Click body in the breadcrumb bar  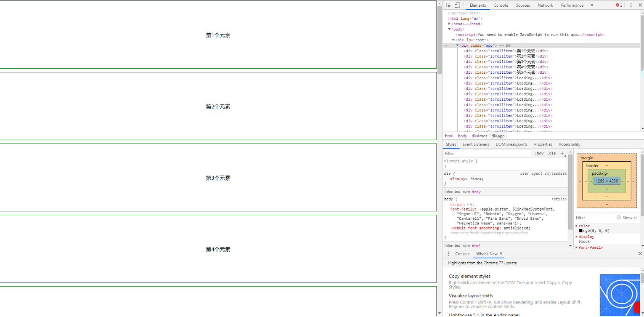(462, 136)
